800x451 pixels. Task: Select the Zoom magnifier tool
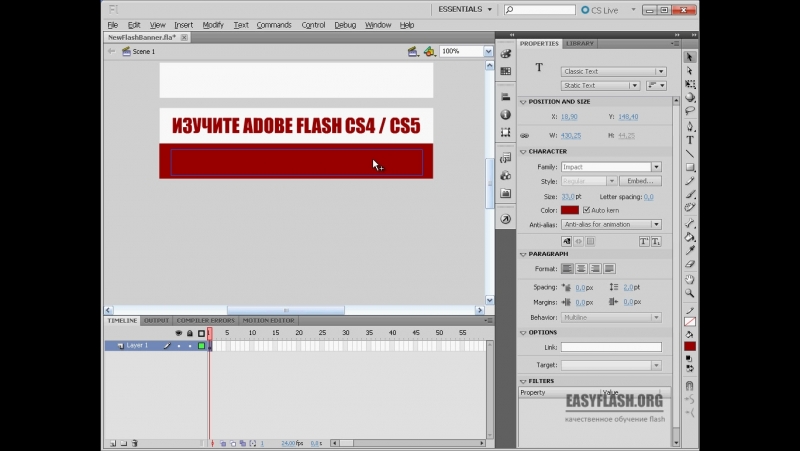coord(690,293)
